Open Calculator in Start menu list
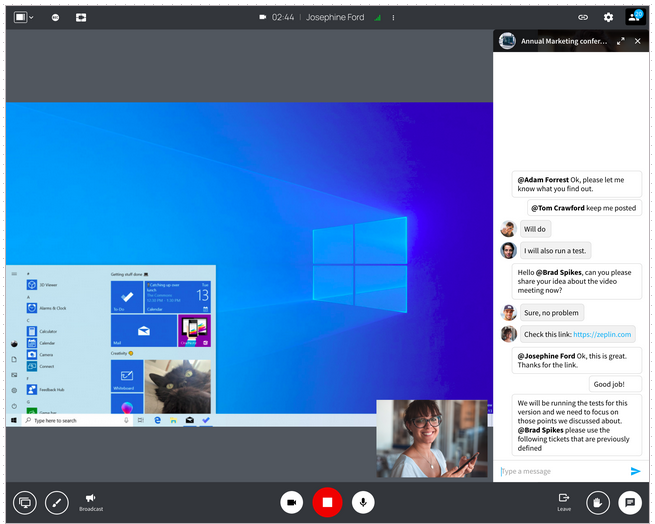This screenshot has width=655, height=524. 43,331
